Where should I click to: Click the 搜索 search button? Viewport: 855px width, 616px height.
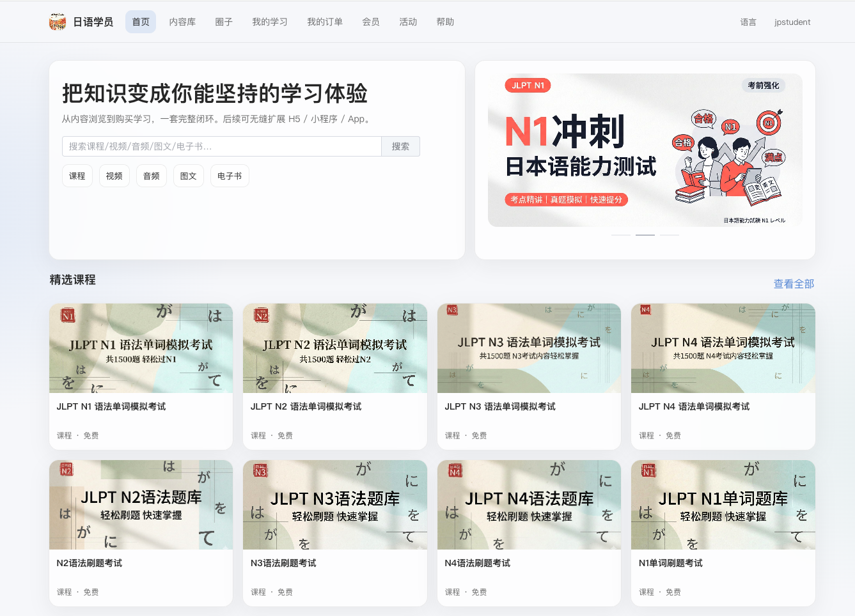[400, 146]
